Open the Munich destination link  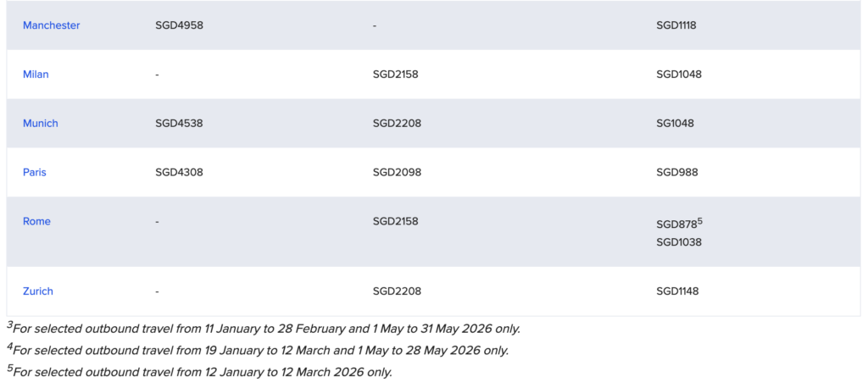(x=40, y=124)
